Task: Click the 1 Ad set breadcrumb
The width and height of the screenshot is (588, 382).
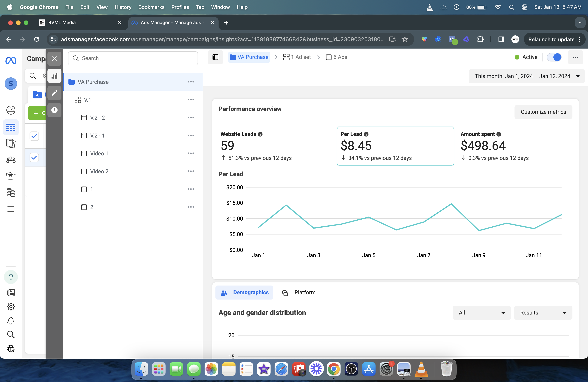Action: coord(297,57)
